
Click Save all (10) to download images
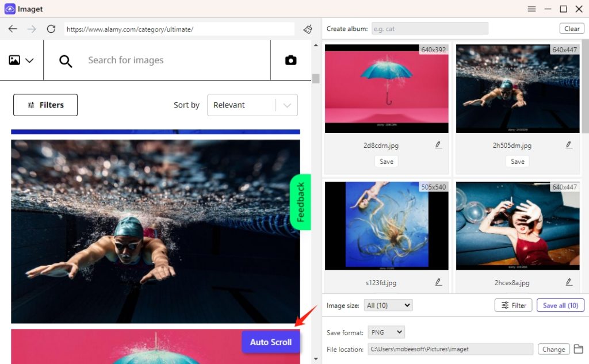click(560, 305)
